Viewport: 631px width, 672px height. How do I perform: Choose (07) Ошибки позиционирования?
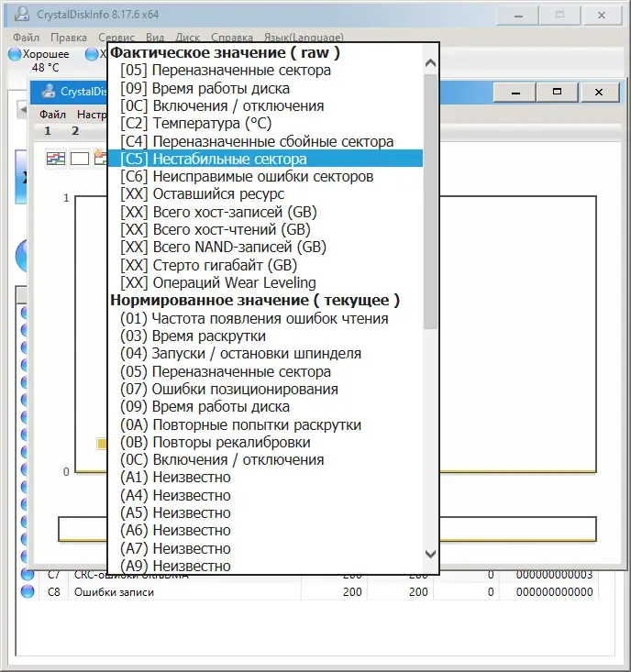pyautogui.click(x=265, y=389)
